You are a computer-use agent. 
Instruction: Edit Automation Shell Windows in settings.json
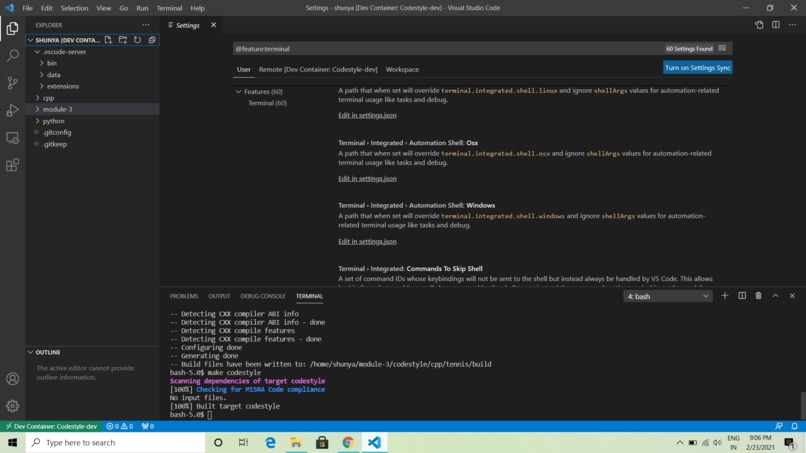click(x=367, y=241)
